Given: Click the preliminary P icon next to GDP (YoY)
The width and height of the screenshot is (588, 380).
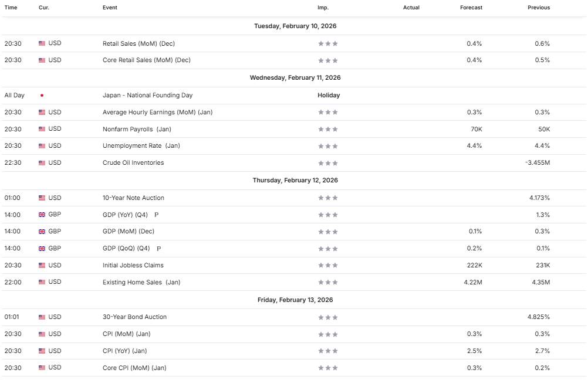Looking at the screenshot, I should (x=156, y=215).
